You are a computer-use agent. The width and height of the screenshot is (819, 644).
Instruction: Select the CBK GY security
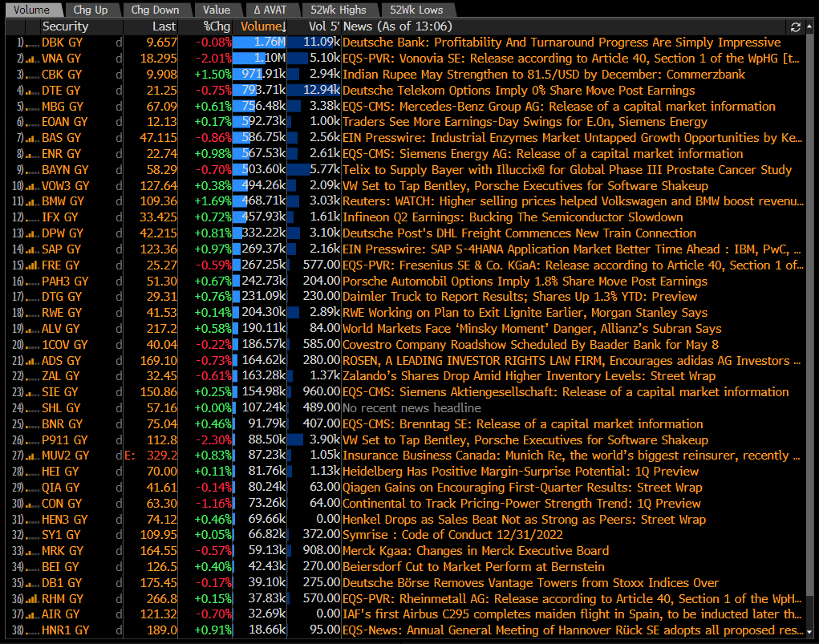click(62, 75)
